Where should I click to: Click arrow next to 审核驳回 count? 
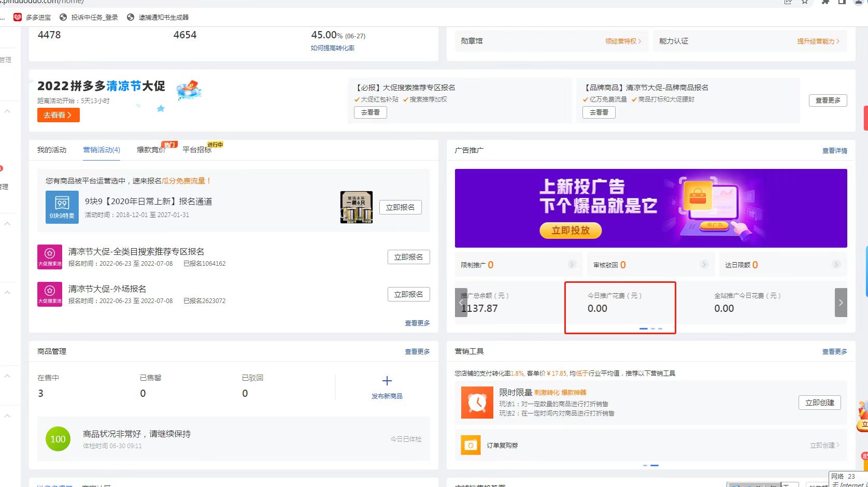(704, 264)
